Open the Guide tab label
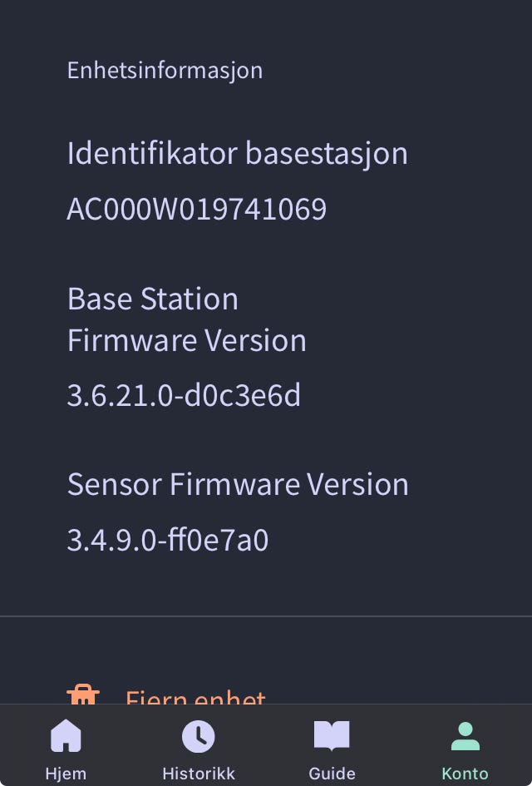This screenshot has width=532, height=786. tap(332, 774)
